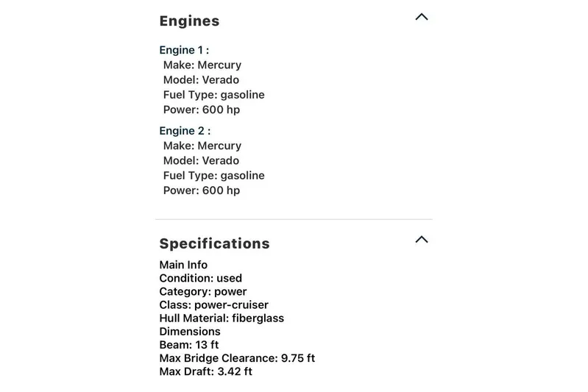The image size is (588, 392).
Task: Click the Specifications section heading
Action: pyautogui.click(x=214, y=243)
